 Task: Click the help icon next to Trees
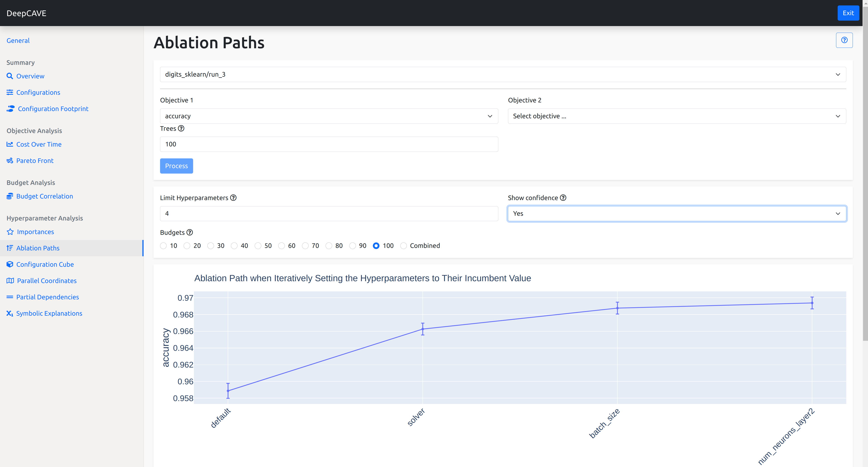point(181,128)
